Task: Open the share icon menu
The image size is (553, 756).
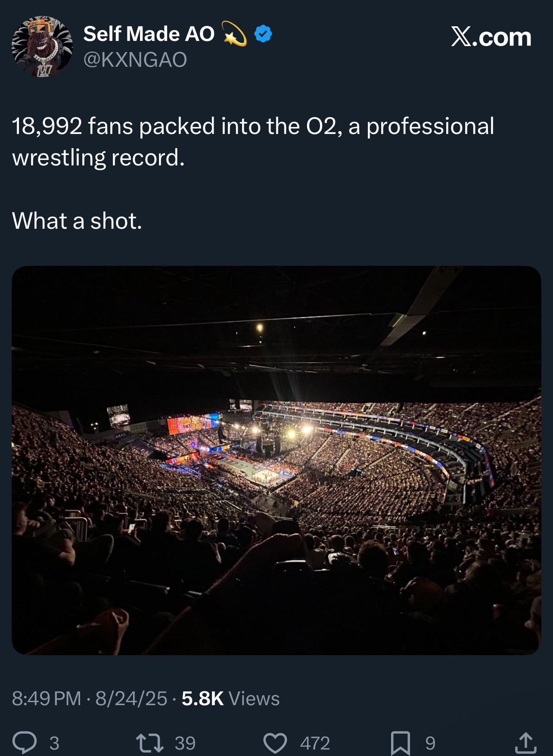Action: click(x=525, y=742)
